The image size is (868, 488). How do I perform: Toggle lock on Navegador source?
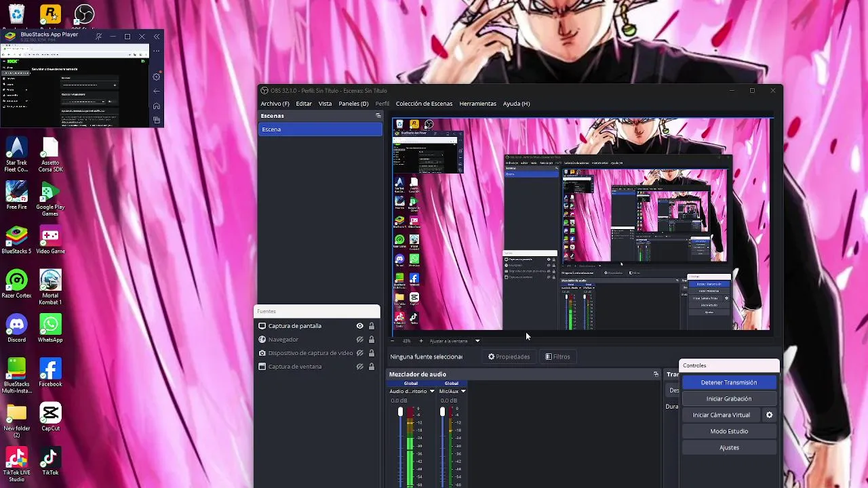(x=372, y=340)
